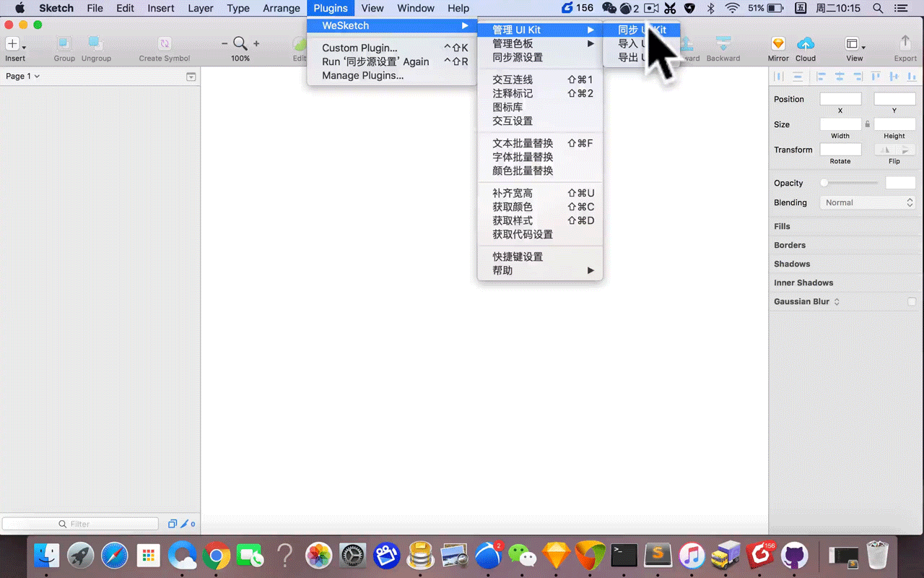Click the Backward toolbar icon

(x=723, y=44)
